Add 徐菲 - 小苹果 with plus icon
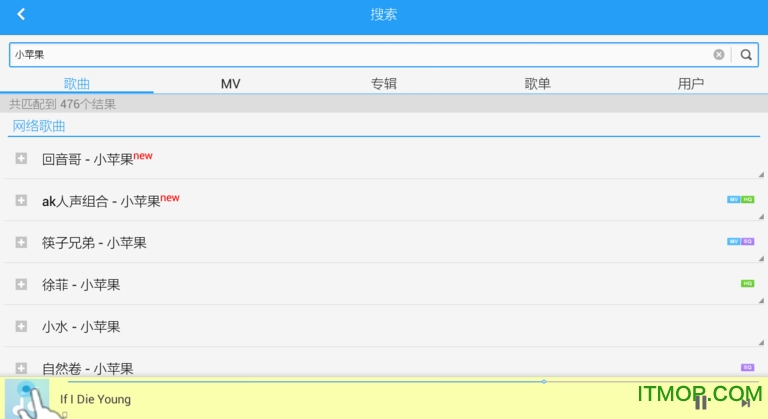Image resolution: width=768 pixels, height=419 pixels. (x=21, y=284)
